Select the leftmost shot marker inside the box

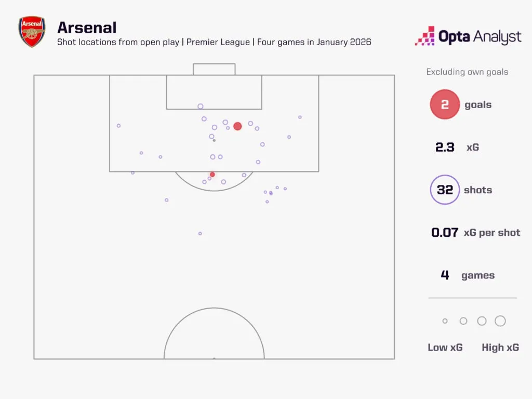click(118, 126)
